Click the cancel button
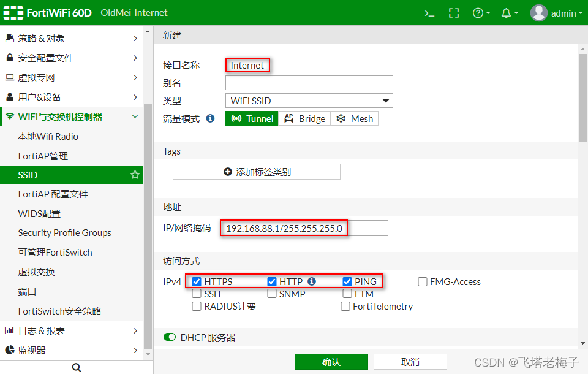The height and width of the screenshot is (374, 588). tap(410, 362)
